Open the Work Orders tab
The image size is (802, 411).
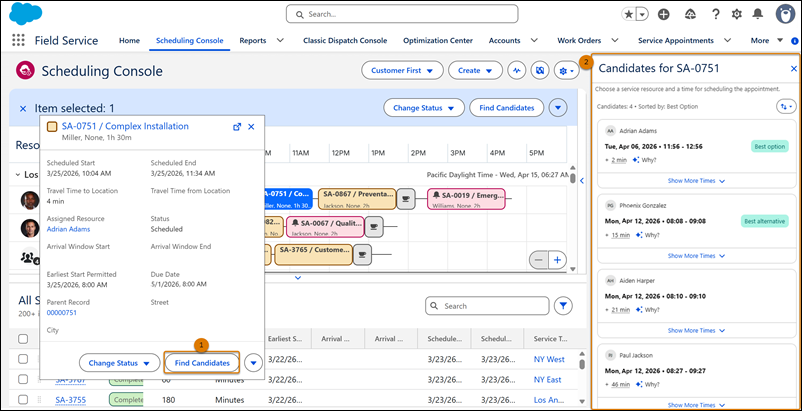[580, 40]
